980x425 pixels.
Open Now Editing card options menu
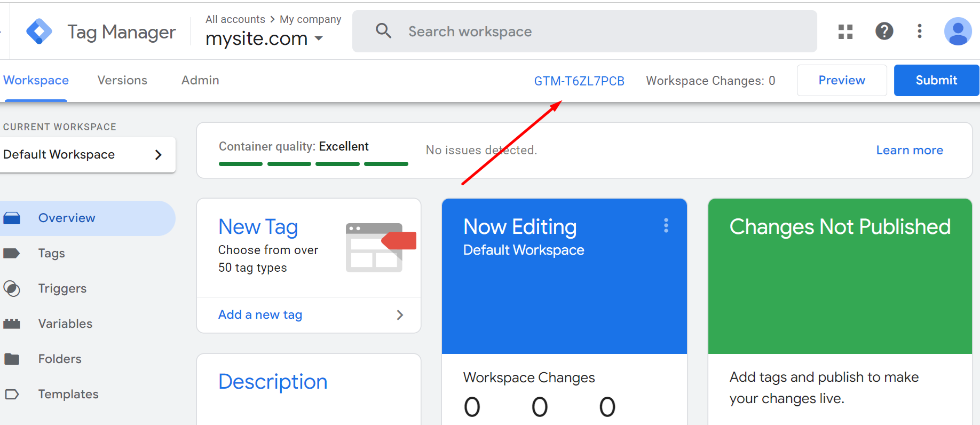666,226
